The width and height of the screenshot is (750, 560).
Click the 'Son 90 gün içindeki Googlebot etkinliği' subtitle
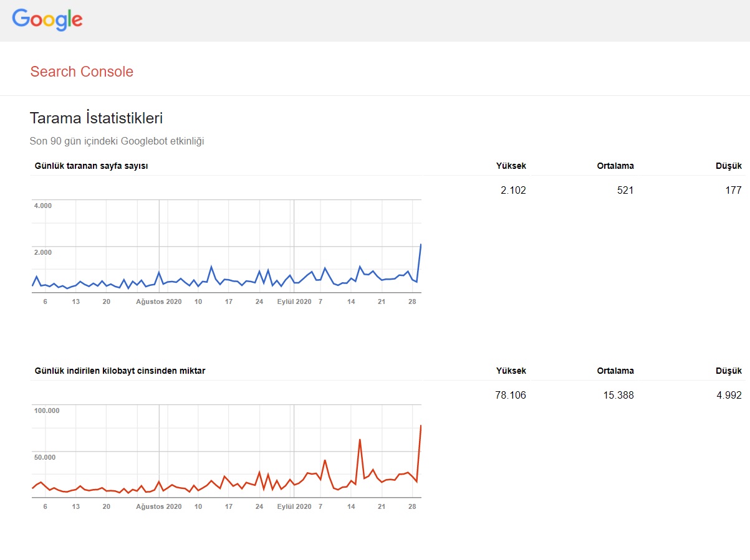[117, 141]
